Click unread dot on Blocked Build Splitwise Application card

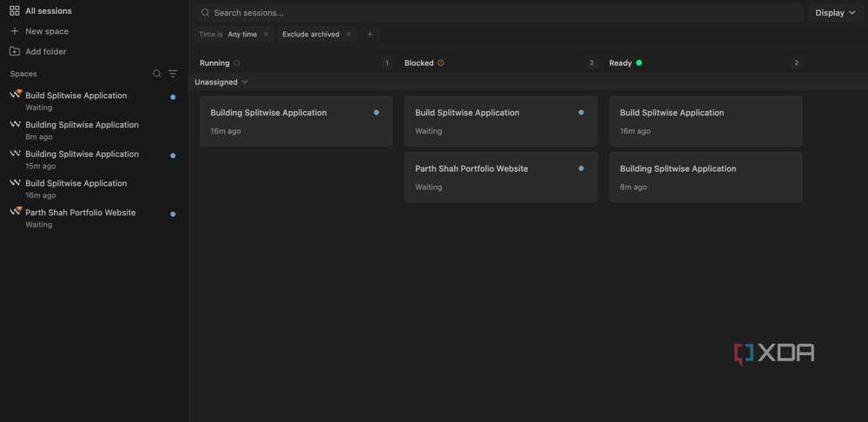pos(581,112)
